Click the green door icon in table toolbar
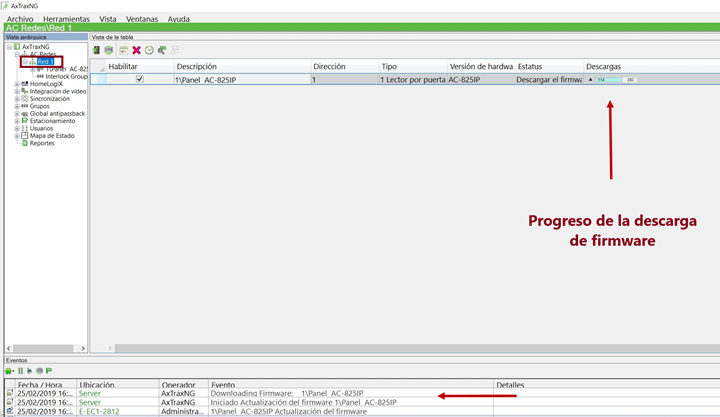 pos(96,50)
